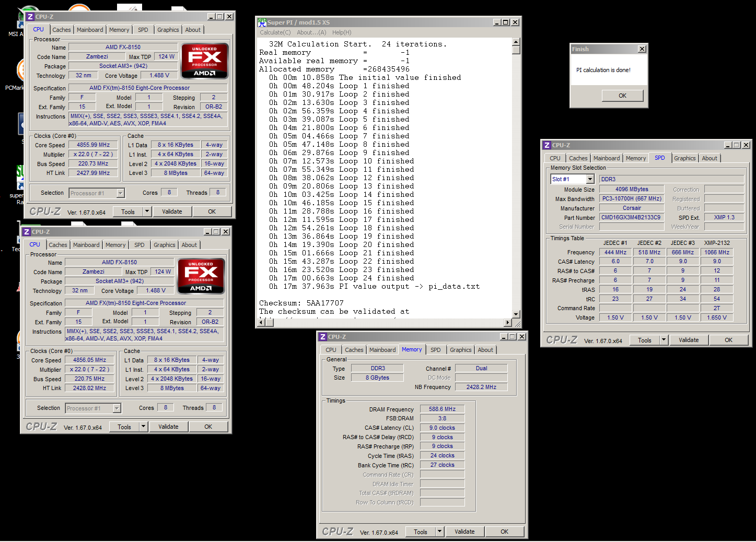Click OK in the 4856.05 MHz CPU-Z window
The image size is (756, 542).
point(208,427)
